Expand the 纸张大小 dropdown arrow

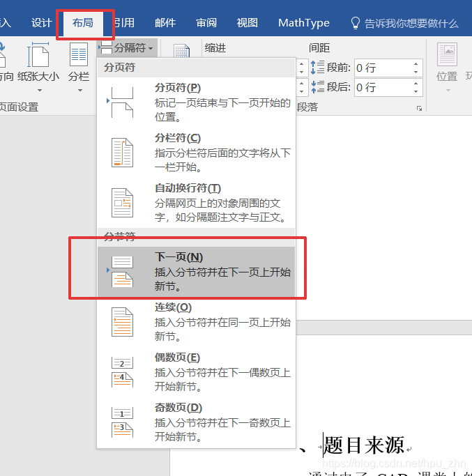(40, 90)
